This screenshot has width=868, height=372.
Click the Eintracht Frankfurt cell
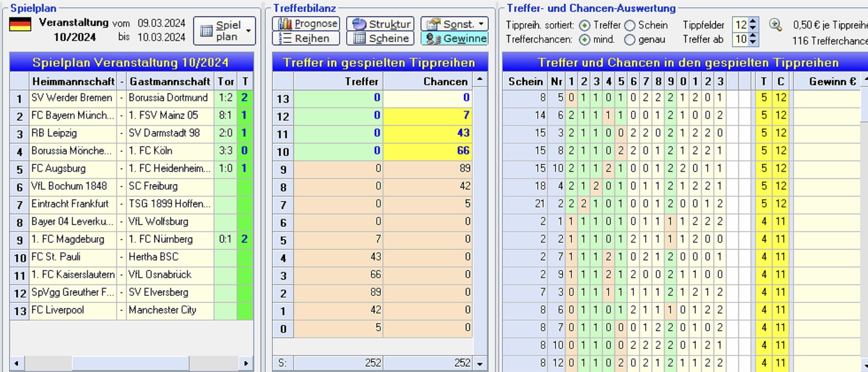[73, 204]
